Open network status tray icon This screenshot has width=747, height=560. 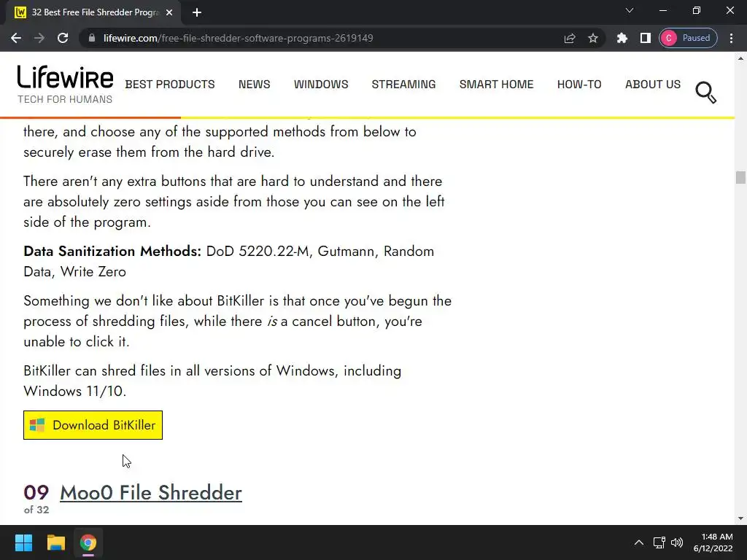659,542
